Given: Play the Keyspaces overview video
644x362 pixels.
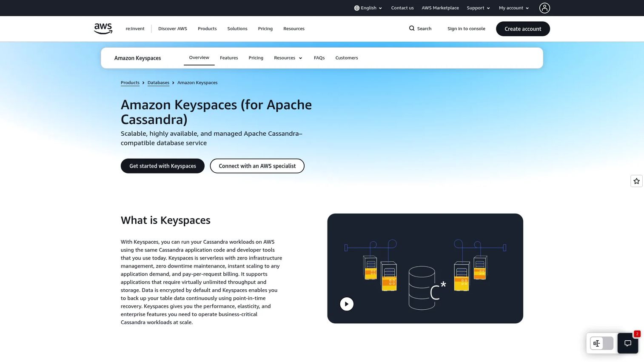Looking at the screenshot, I should pyautogui.click(x=347, y=304).
